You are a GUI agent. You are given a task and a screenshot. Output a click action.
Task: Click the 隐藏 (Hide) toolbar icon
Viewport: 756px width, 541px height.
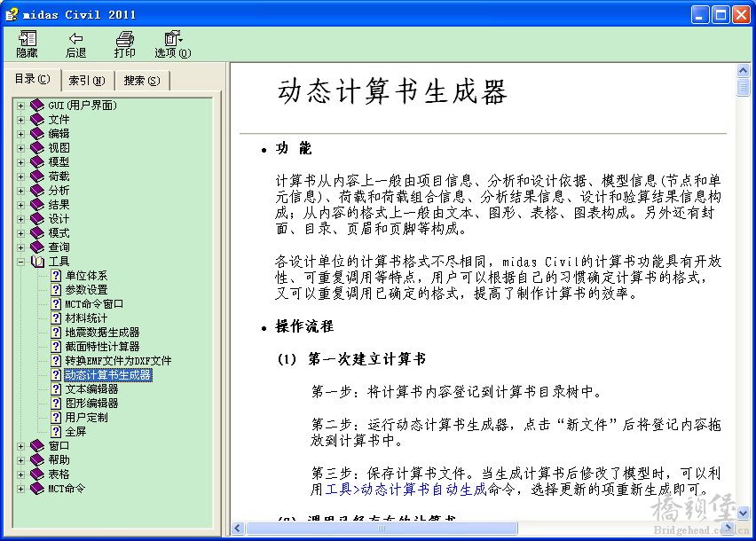tap(27, 38)
